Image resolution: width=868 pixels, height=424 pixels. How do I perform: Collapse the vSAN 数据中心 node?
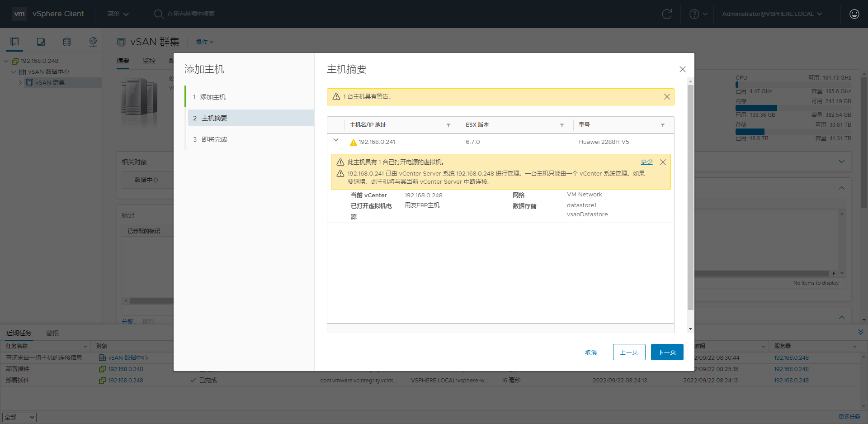(x=13, y=71)
